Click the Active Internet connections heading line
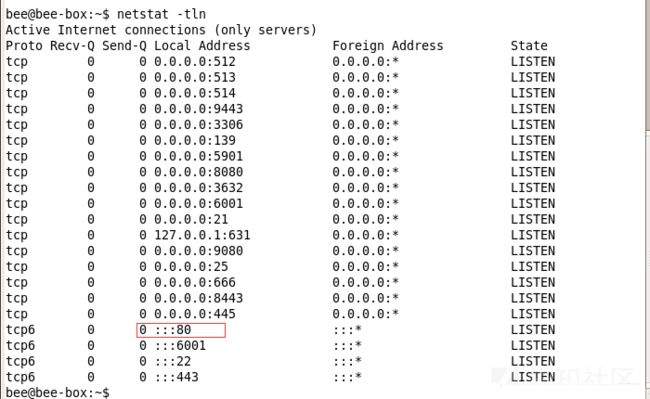The width and height of the screenshot is (650, 399). coord(161,30)
